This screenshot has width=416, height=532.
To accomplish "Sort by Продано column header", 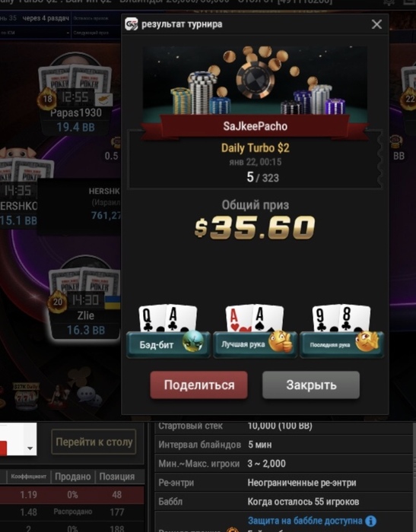I will click(73, 477).
